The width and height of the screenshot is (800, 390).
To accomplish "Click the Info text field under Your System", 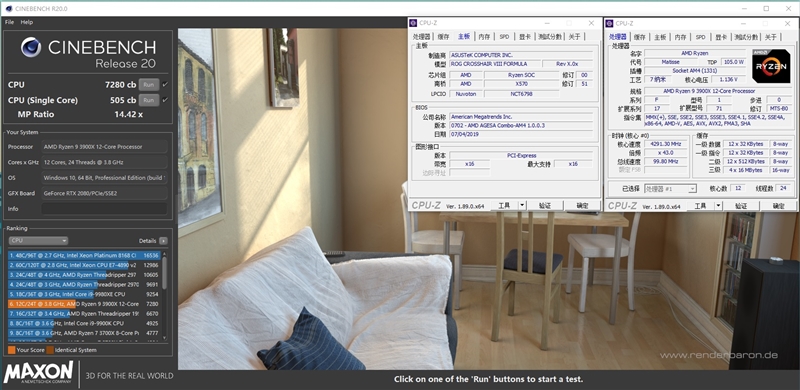I will [x=104, y=208].
